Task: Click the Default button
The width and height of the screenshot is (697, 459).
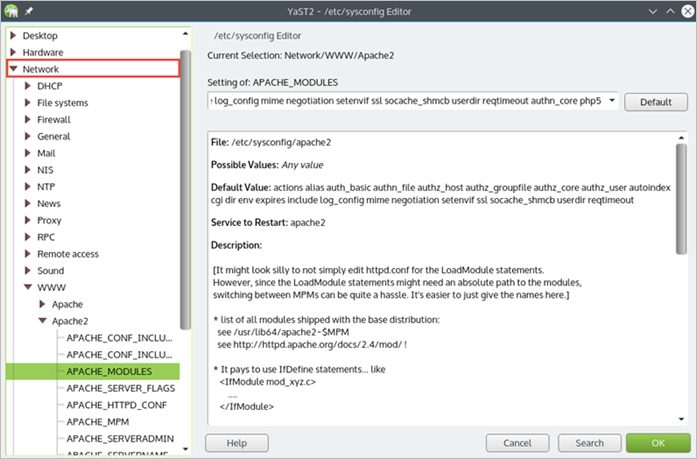Action: coord(656,102)
